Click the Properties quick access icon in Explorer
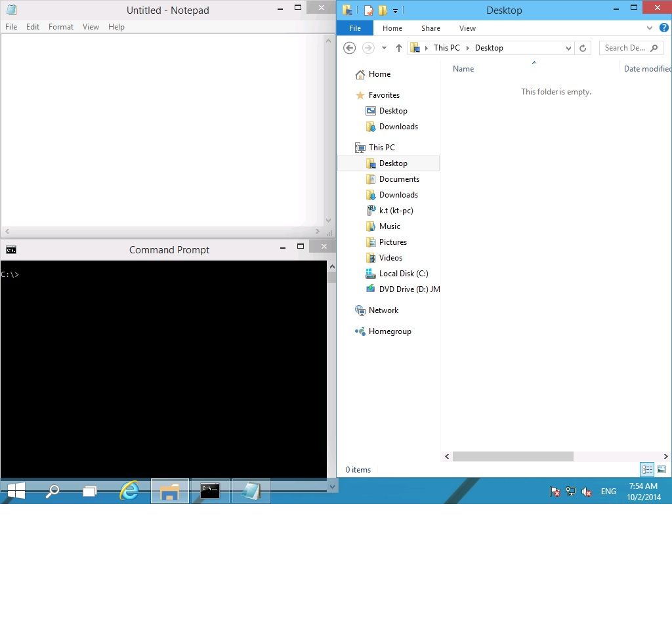The height and width of the screenshot is (630, 672). 368,10
